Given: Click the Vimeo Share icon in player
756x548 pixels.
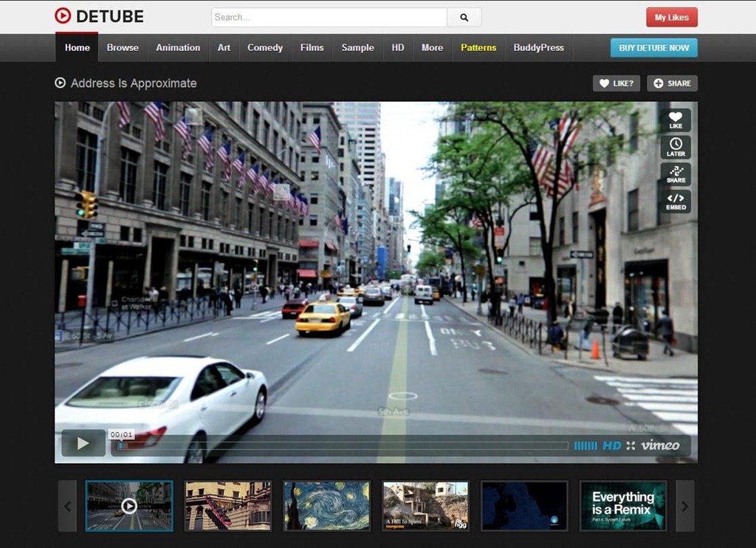Looking at the screenshot, I should click(676, 174).
